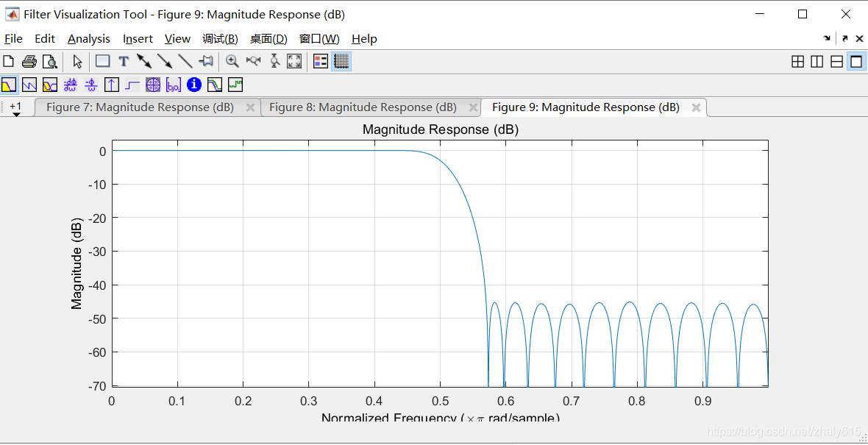Screen dimensions: 868x445
Task: Show Magnitude and Phase Responses
Action: pyautogui.click(x=50, y=85)
